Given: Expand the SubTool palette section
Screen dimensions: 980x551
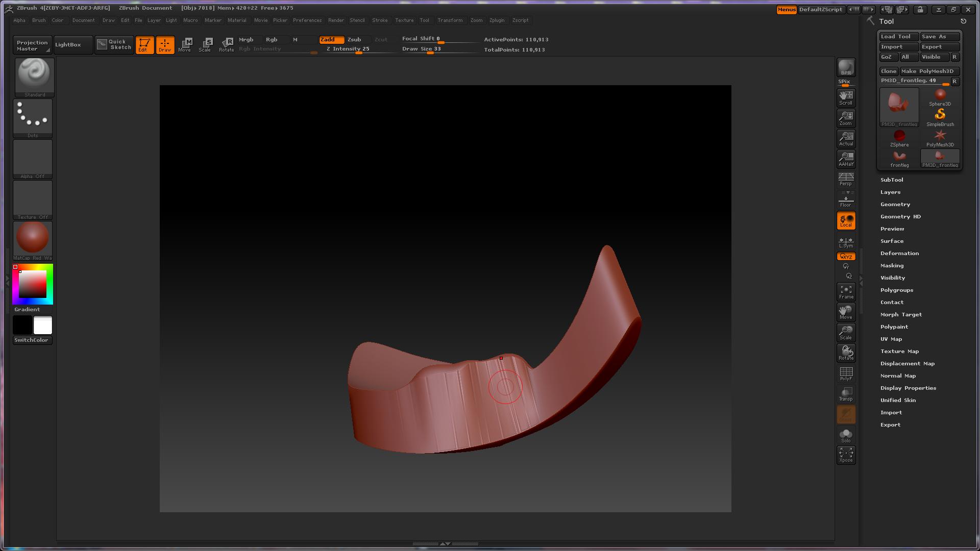Looking at the screenshot, I should point(892,180).
